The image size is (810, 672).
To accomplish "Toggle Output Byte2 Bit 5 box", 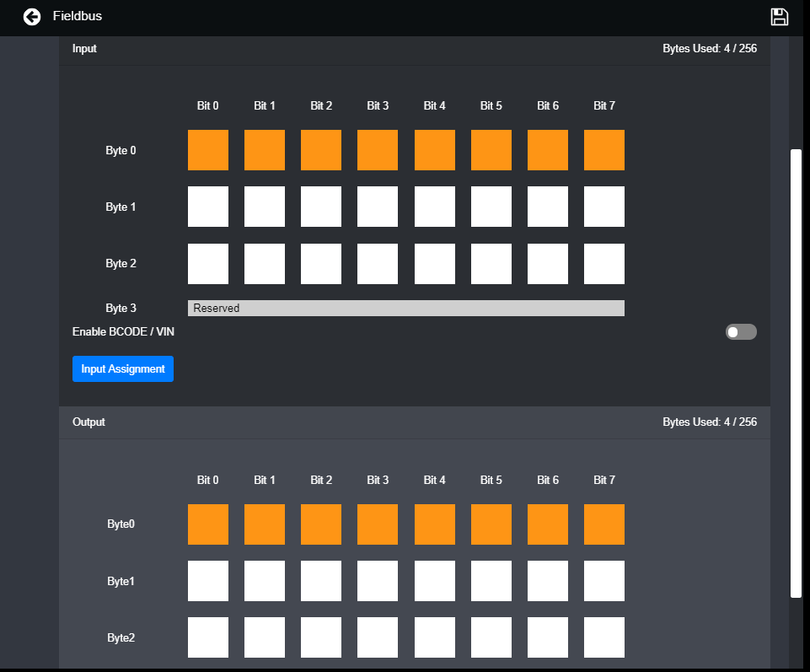I will [491, 637].
